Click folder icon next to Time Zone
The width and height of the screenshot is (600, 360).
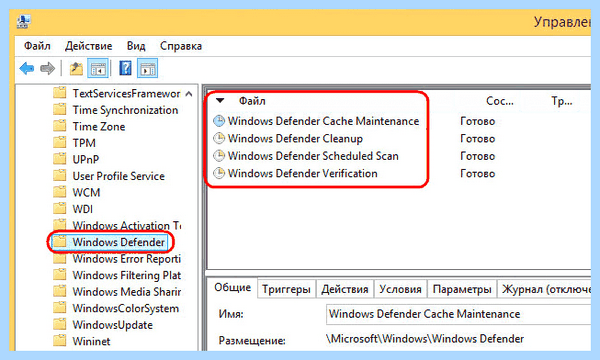tap(60, 126)
